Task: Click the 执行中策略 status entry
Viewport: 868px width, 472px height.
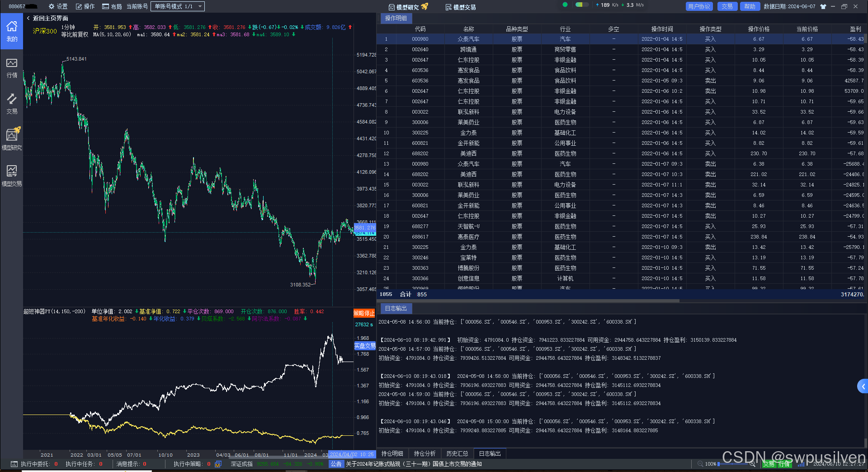Action: click(x=192, y=464)
